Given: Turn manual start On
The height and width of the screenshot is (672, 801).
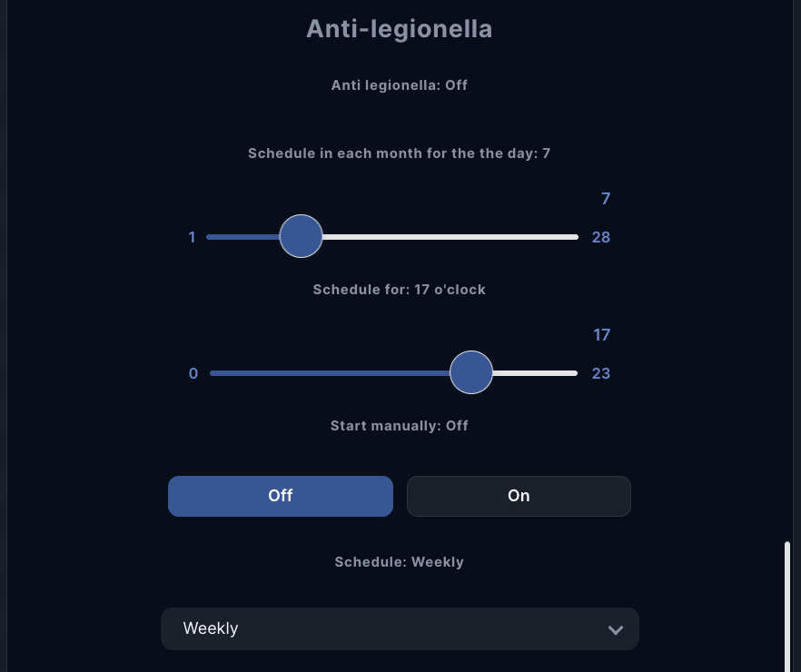Looking at the screenshot, I should (519, 496).
